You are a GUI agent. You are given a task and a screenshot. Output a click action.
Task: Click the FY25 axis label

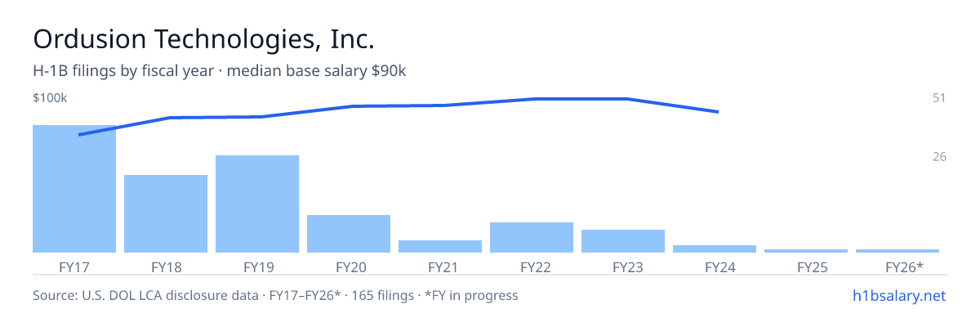(x=806, y=267)
